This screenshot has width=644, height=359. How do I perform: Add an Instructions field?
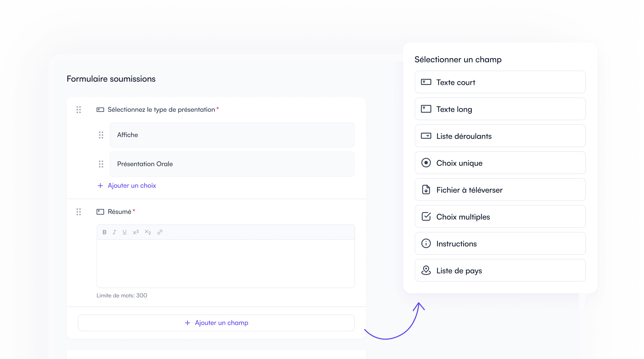500,244
